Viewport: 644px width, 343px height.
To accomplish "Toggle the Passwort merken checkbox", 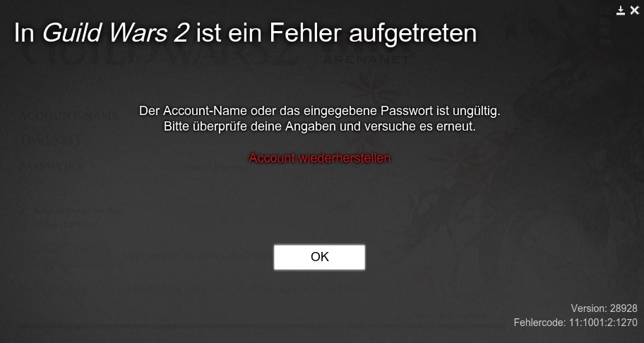I will (23, 224).
